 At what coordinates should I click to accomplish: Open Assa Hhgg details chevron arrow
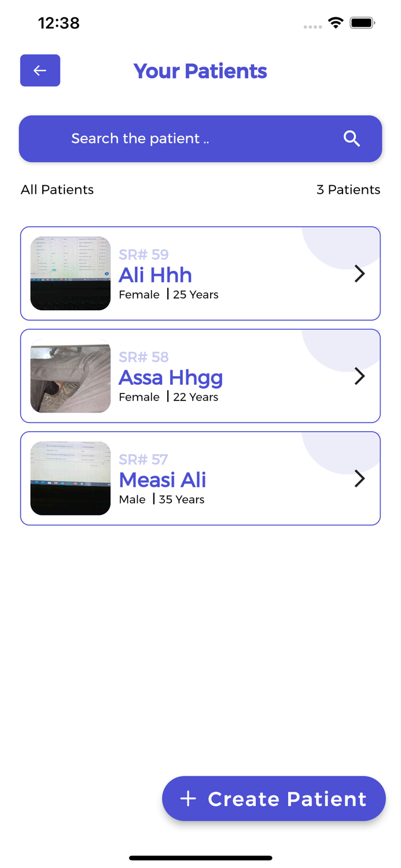click(x=360, y=376)
